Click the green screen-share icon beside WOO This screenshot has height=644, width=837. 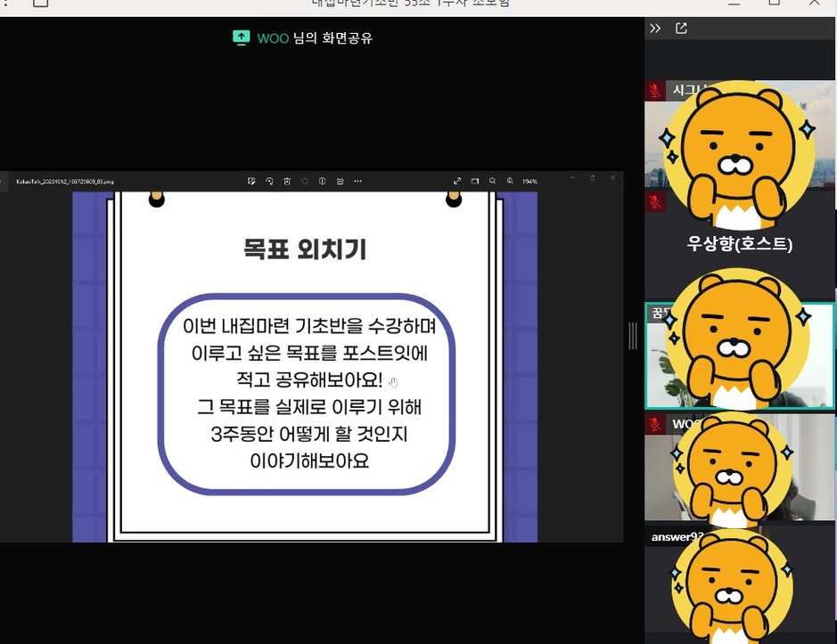tap(242, 38)
